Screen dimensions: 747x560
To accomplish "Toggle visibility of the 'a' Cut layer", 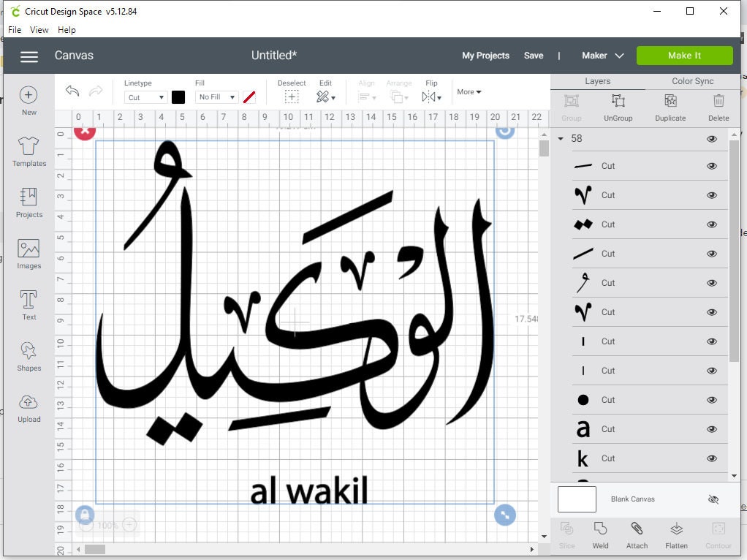I will (712, 429).
